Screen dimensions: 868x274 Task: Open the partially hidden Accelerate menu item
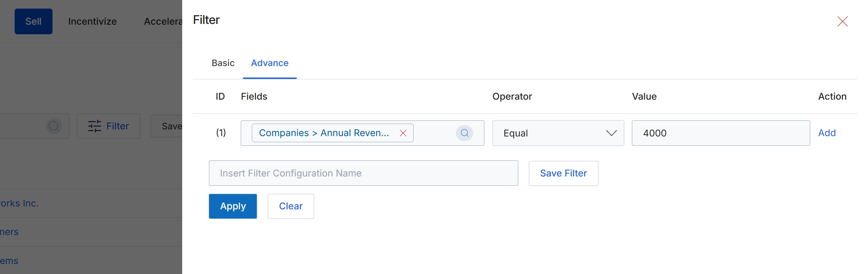pyautogui.click(x=163, y=21)
